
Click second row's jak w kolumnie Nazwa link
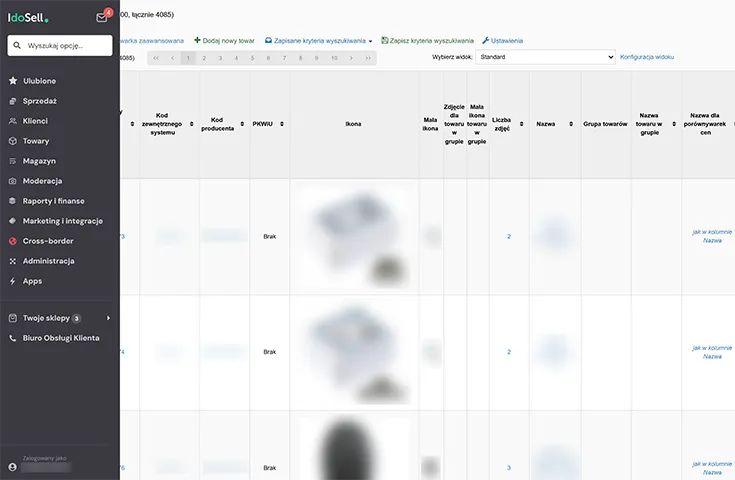(712, 352)
